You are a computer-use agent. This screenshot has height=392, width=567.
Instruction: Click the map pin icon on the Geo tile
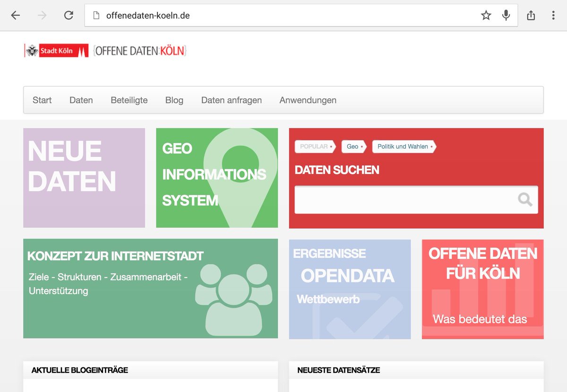pos(240,177)
